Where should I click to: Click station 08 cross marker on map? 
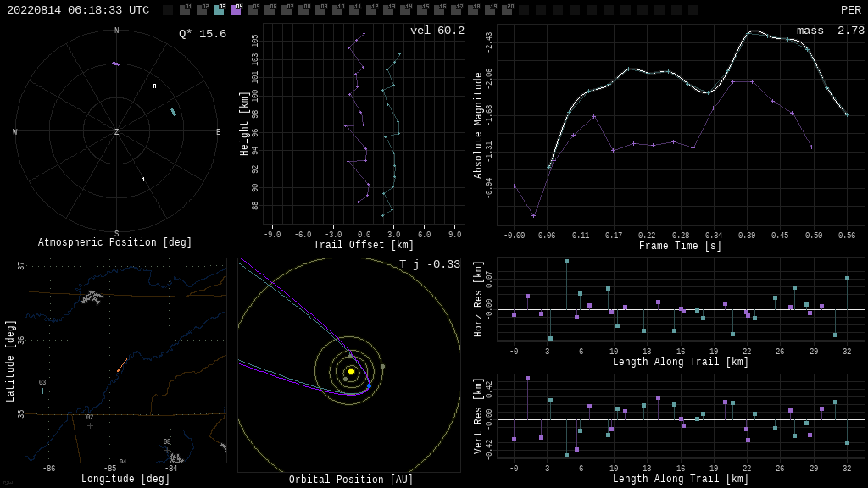[x=167, y=450]
